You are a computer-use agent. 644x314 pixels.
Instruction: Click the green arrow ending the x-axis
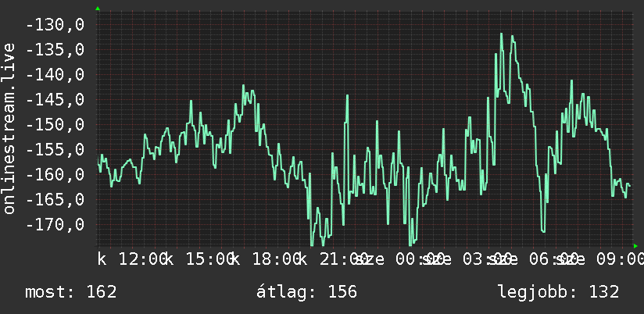point(635,246)
